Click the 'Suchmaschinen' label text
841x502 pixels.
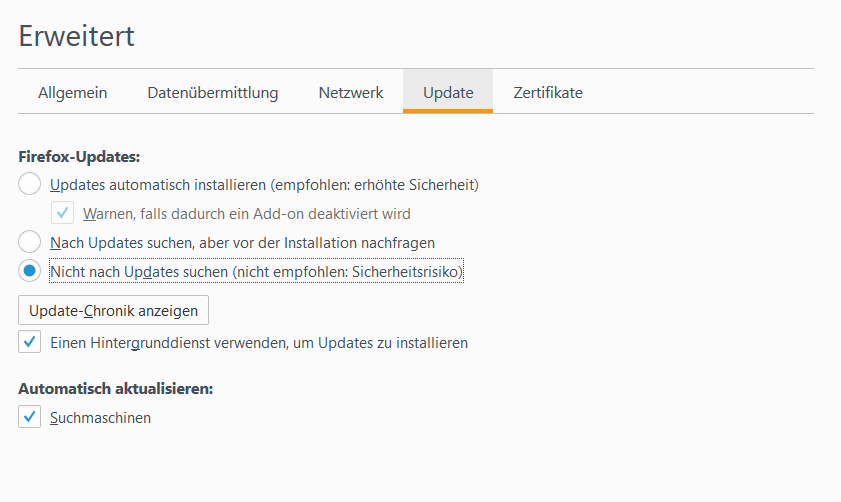pyautogui.click(x=100, y=418)
